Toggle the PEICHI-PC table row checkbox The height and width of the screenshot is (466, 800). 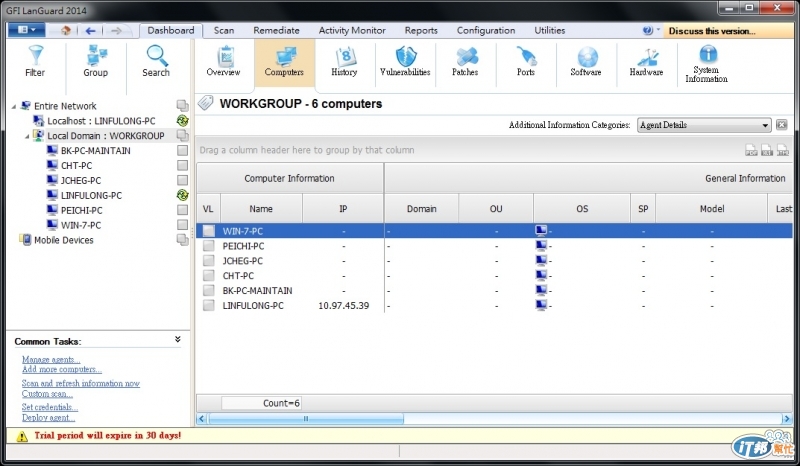click(208, 246)
